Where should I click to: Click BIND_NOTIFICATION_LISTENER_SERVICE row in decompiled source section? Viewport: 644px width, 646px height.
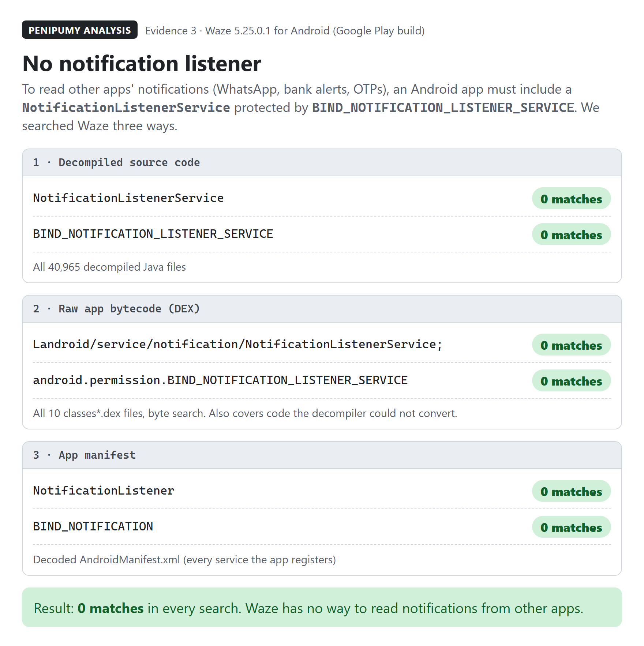point(322,234)
